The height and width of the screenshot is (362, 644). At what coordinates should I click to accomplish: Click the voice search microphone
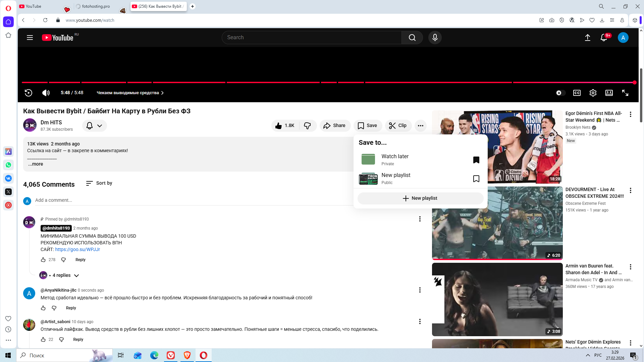pyautogui.click(x=435, y=38)
